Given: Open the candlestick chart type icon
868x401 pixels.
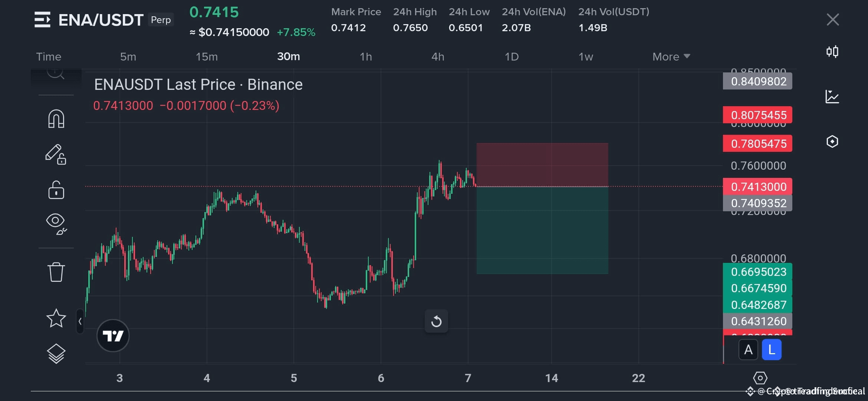Looking at the screenshot, I should pos(832,51).
